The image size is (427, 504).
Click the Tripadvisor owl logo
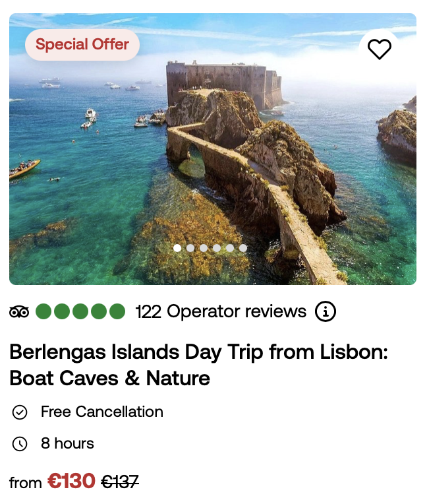click(19, 312)
